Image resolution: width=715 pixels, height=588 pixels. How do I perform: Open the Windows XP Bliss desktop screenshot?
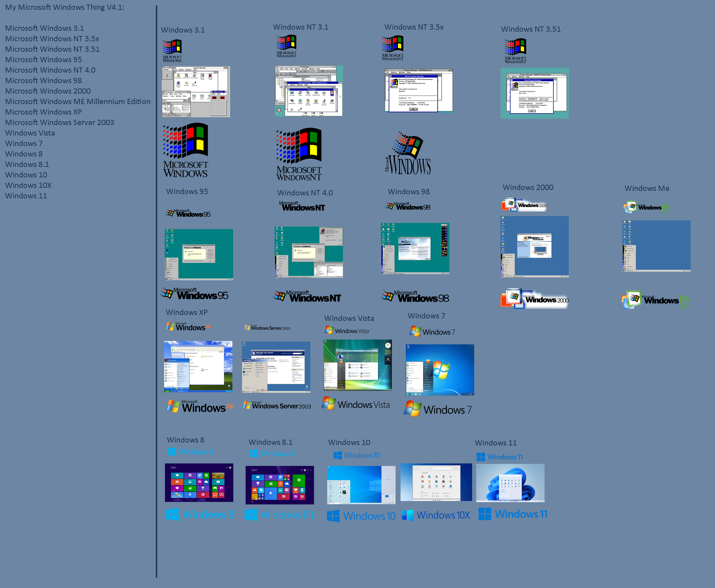click(x=198, y=366)
